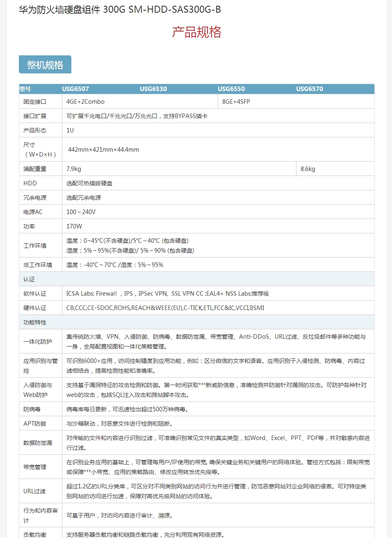The height and width of the screenshot is (538, 392).
Task: Click the 行为和内容审计 row label
Action: pos(41,515)
